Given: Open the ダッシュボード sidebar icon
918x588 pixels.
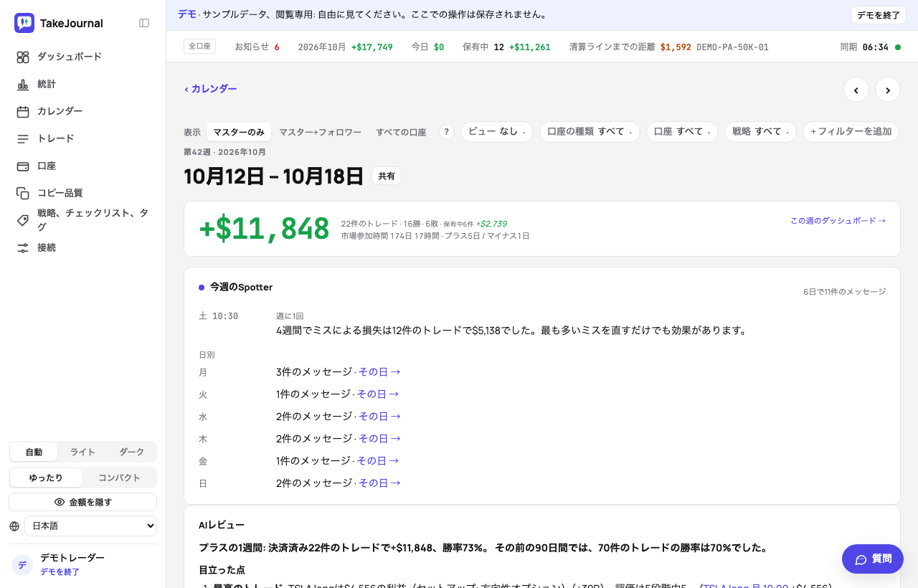Looking at the screenshot, I should 23,57.
